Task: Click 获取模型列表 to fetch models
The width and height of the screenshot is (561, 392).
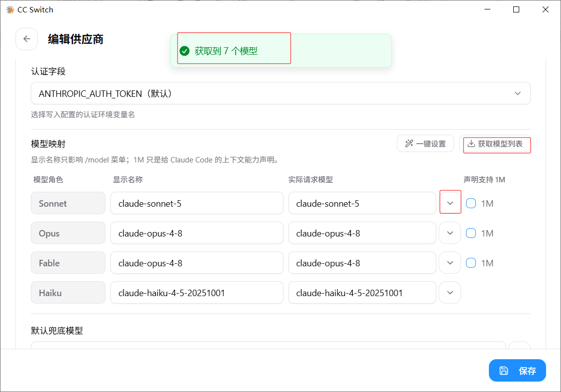Action: 495,144
